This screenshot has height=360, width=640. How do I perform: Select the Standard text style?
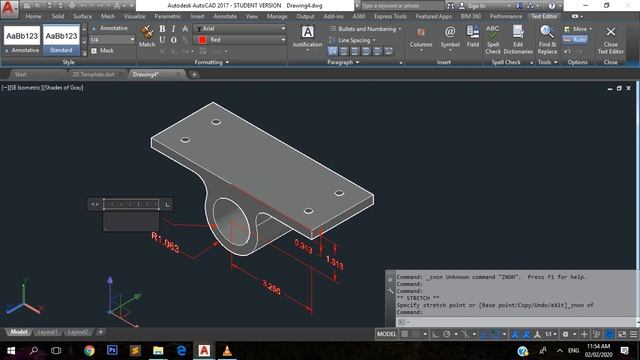pos(61,40)
